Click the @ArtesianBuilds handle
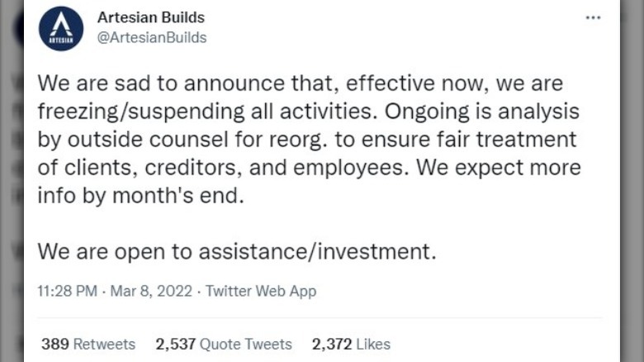 (152, 37)
